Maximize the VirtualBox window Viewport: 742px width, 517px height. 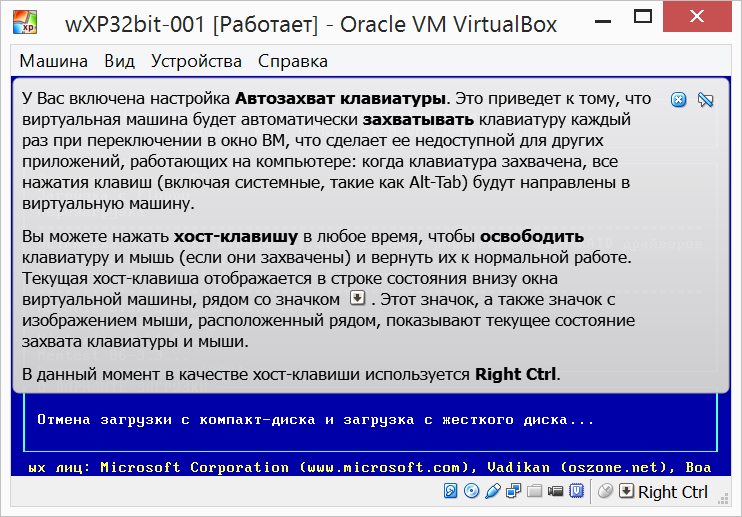coord(643,17)
